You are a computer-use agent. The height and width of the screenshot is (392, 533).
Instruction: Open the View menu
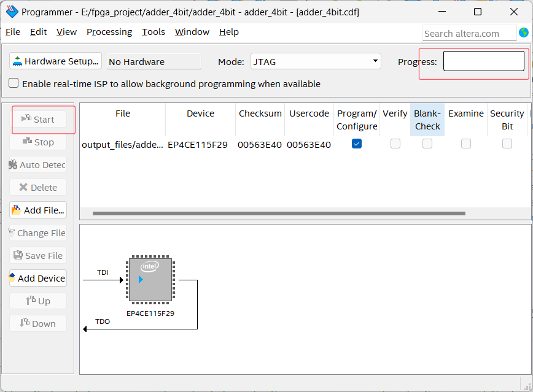(66, 32)
